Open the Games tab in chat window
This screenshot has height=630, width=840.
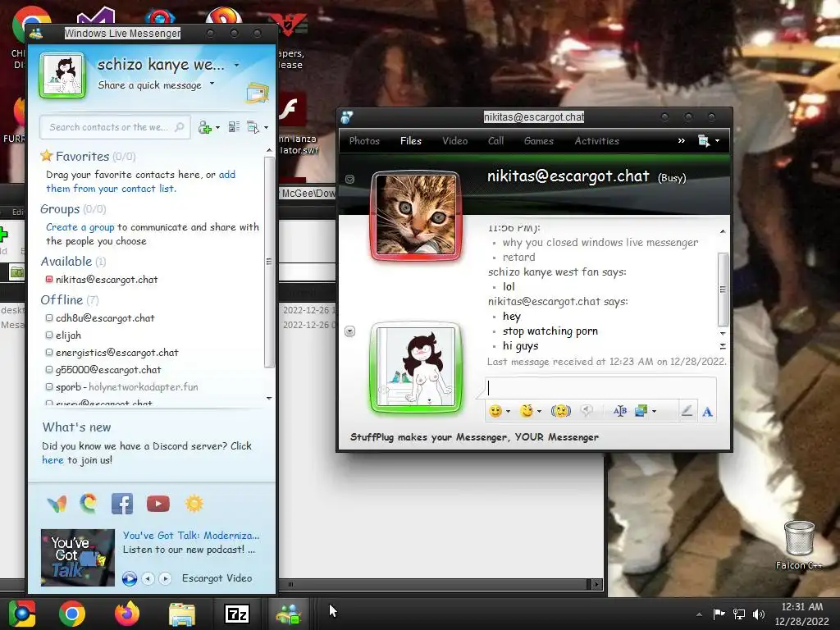(x=538, y=141)
